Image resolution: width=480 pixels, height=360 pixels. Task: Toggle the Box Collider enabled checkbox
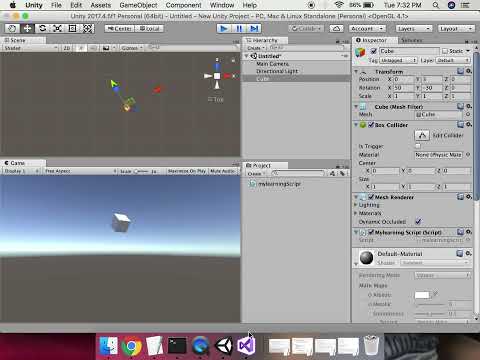pos(371,125)
